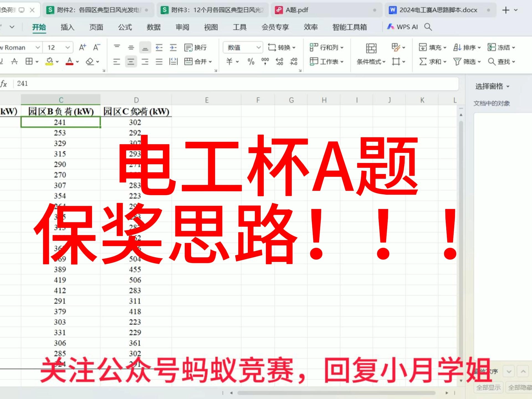Align text to vertical middle icon
Screen dimensions: 532x399
[131, 47]
